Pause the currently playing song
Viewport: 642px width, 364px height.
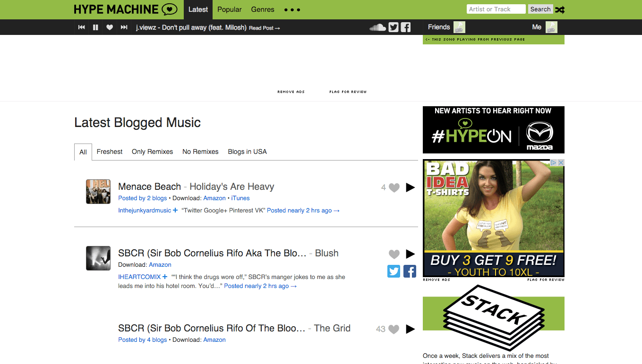tap(95, 27)
